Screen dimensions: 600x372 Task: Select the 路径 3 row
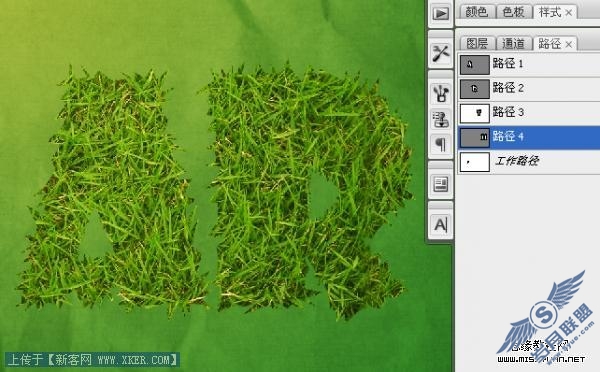(x=529, y=113)
